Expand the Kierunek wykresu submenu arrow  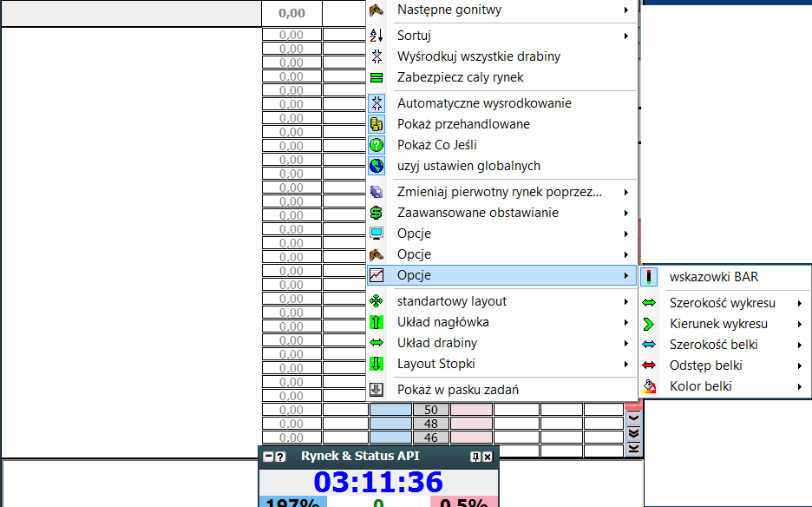(800, 324)
